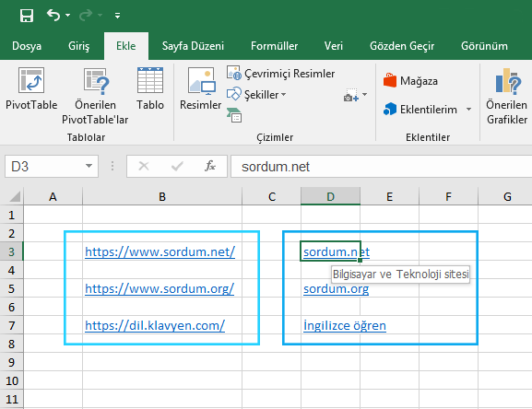The height and width of the screenshot is (409, 532).
Task: Open the https://www.sordum.net/ link
Action: [x=160, y=251]
